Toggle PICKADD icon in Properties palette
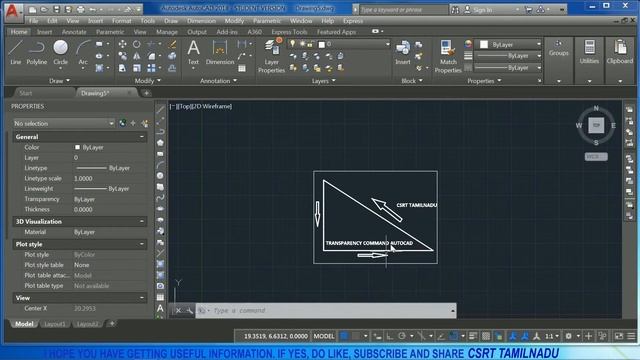640x360 pixels. tap(122, 123)
